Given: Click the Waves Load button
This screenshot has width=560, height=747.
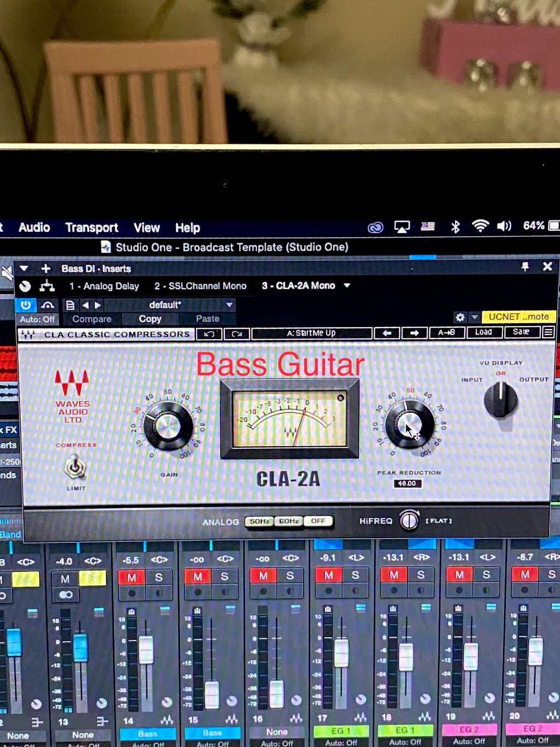Looking at the screenshot, I should 483,332.
